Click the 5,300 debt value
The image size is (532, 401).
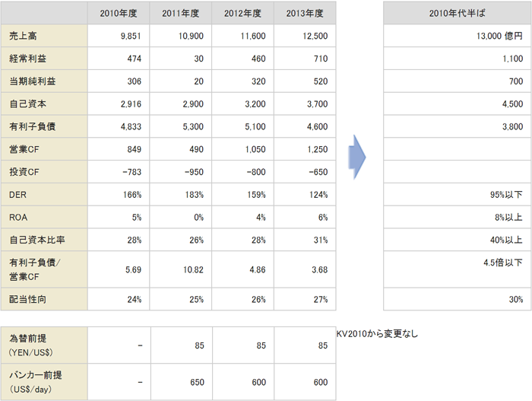pos(193,127)
